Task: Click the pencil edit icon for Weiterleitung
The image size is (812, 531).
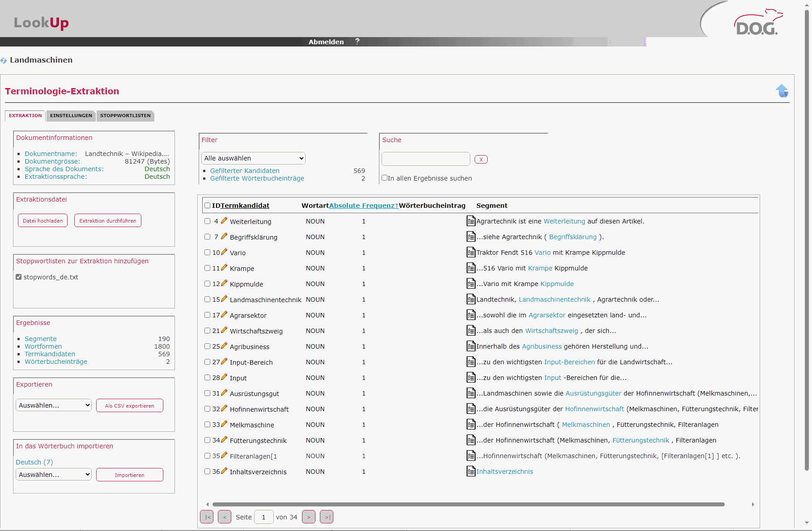Action: (224, 221)
